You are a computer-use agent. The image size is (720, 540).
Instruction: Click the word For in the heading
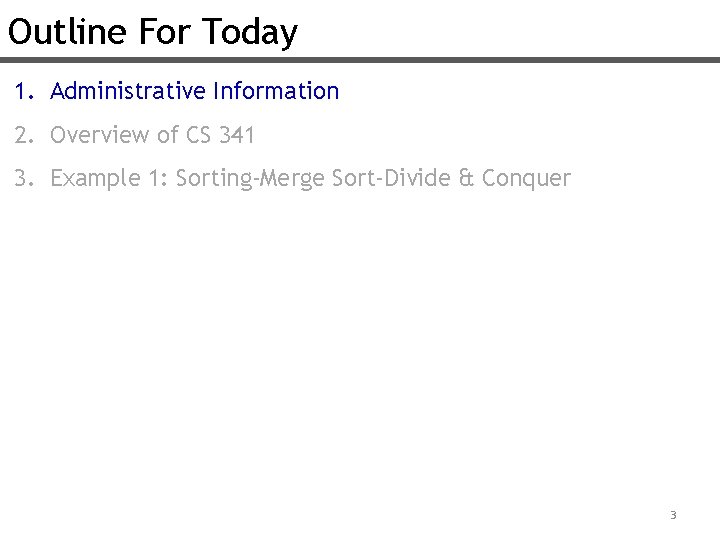pos(164,31)
